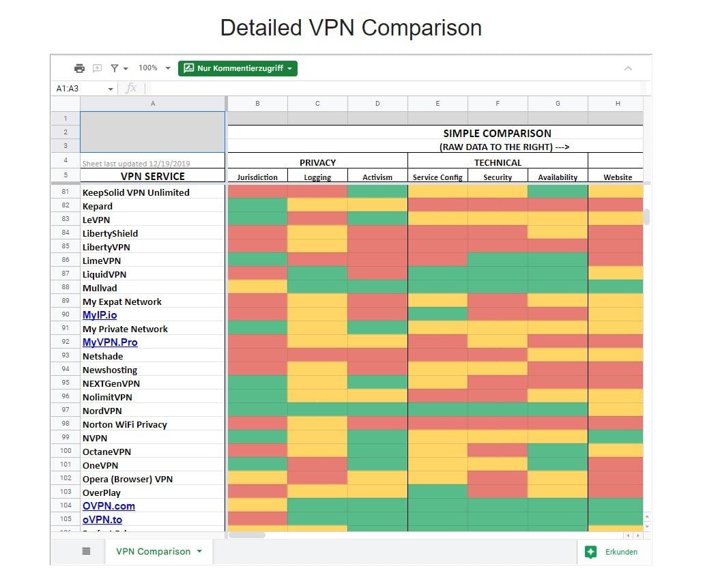This screenshot has width=703, height=588.
Task: Click KeepSolid VPN Unlimited cell
Action: point(152,192)
